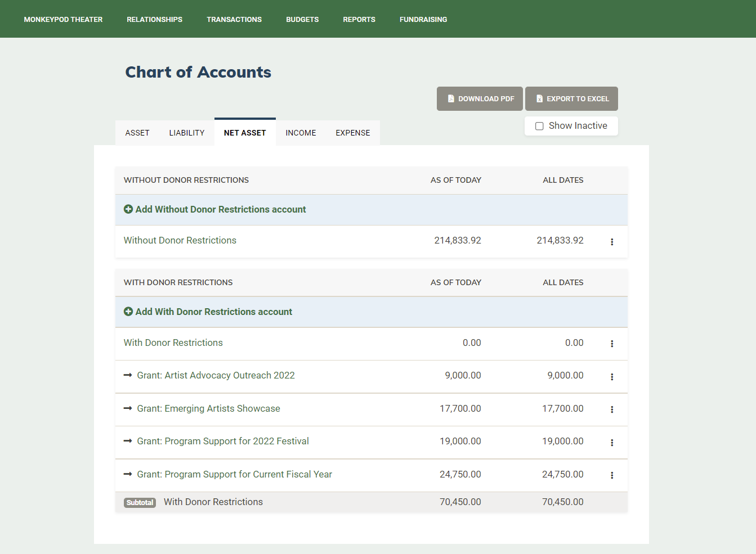
Task: Open the Relationships menu
Action: pyautogui.click(x=154, y=19)
